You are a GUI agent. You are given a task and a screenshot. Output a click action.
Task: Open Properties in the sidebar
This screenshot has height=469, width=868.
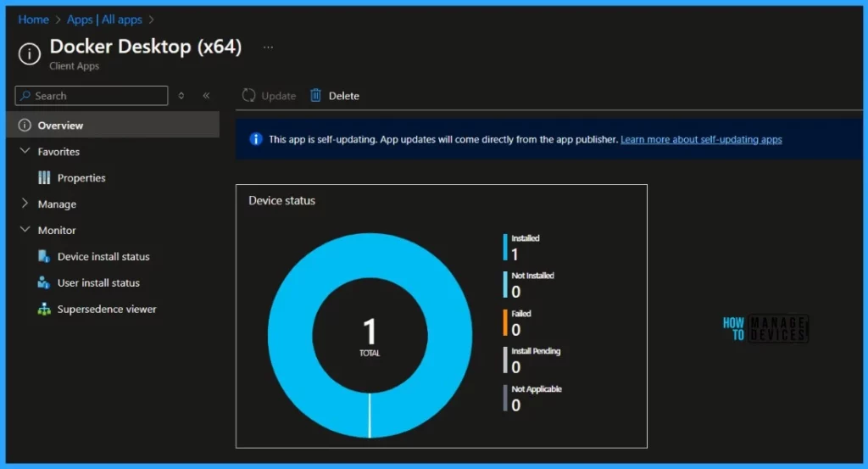[81, 178]
